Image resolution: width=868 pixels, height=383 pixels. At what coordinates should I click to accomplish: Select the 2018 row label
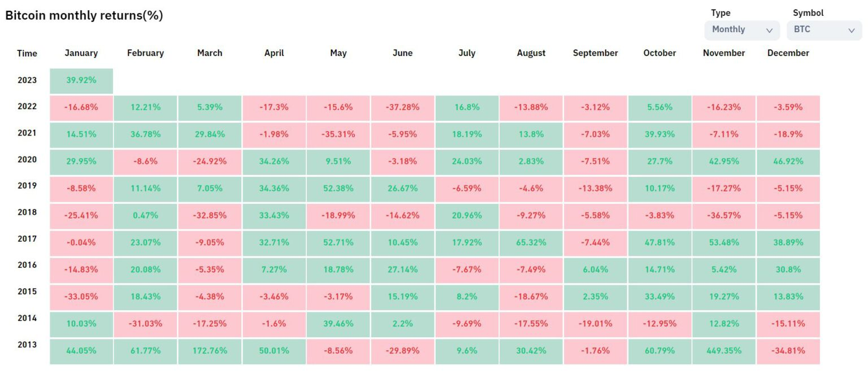tap(27, 212)
